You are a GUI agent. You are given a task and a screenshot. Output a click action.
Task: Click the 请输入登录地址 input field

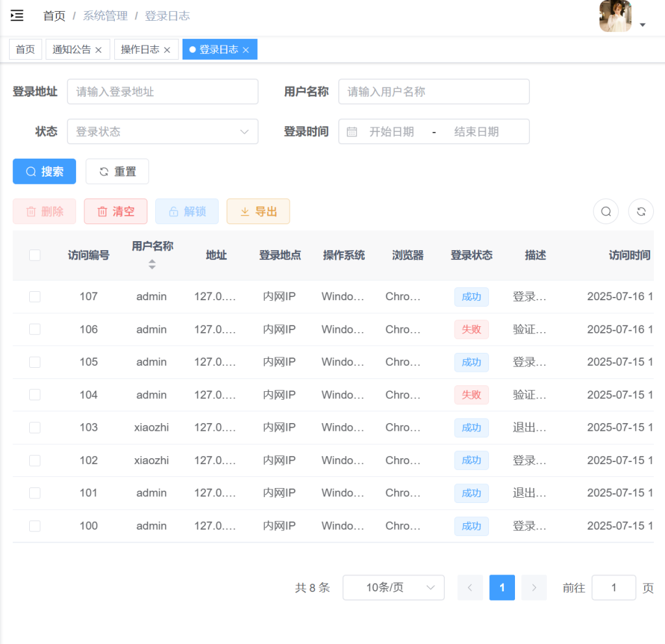162,92
